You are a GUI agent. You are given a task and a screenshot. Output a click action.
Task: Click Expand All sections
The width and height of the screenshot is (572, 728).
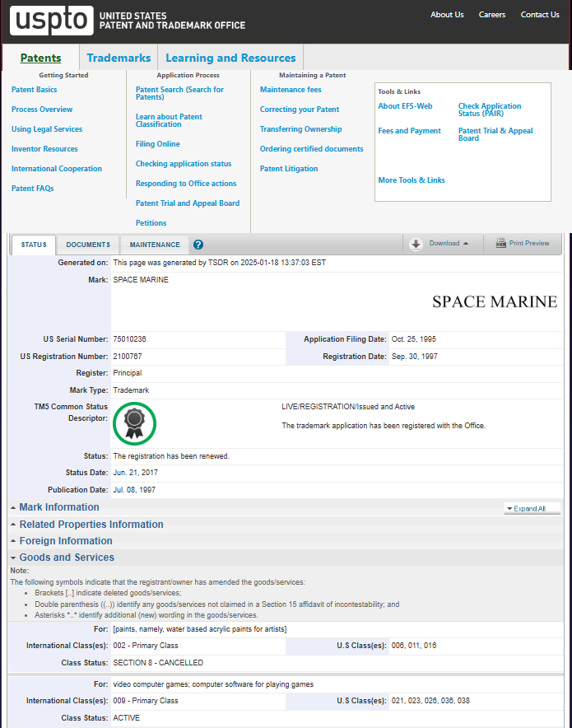[x=532, y=508]
